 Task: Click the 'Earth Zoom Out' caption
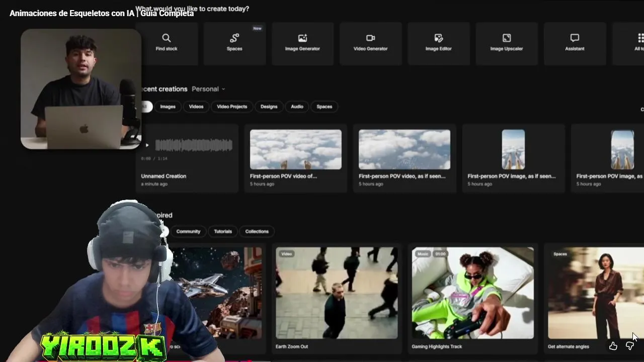(292, 346)
